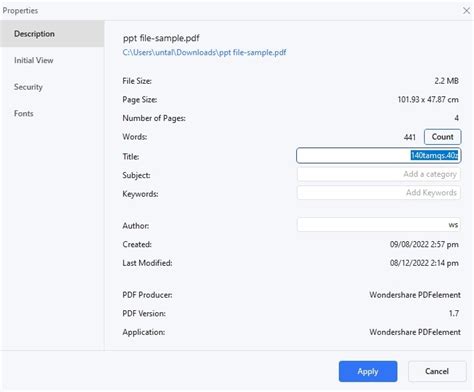Click the file name 'ppt file-sample.pdf' heading
The image size is (474, 392).
click(161, 38)
